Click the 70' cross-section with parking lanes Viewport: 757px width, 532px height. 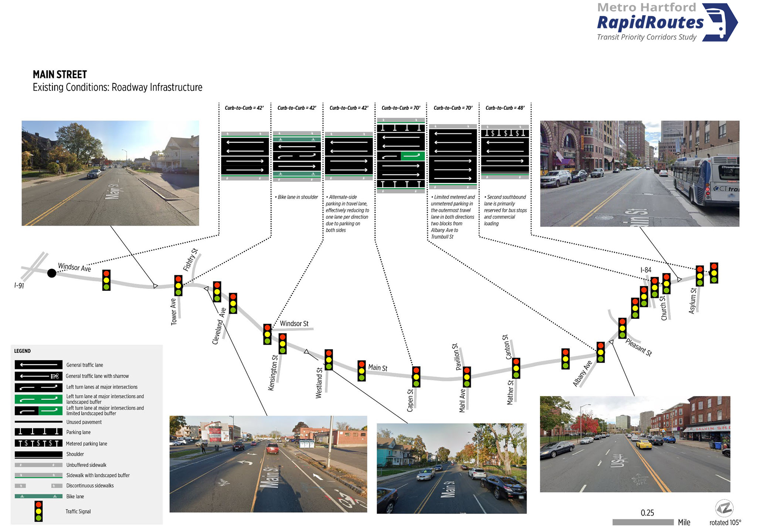coord(401,156)
